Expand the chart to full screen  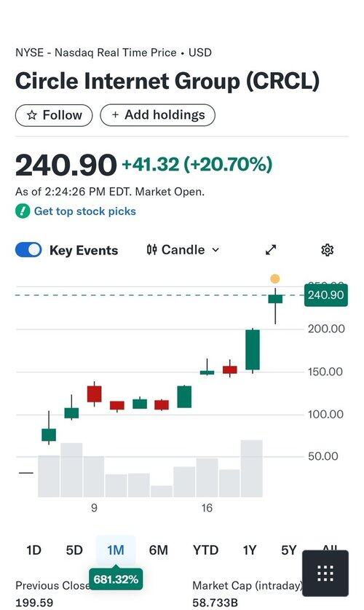271,250
